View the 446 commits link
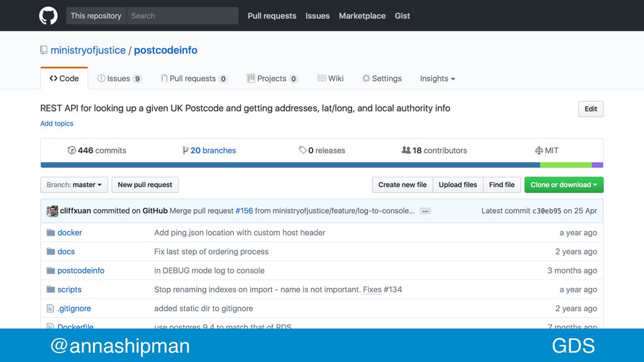644x362 pixels. coord(97,150)
